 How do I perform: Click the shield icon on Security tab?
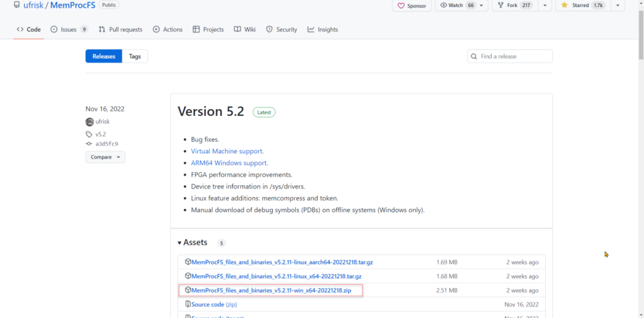[270, 30]
